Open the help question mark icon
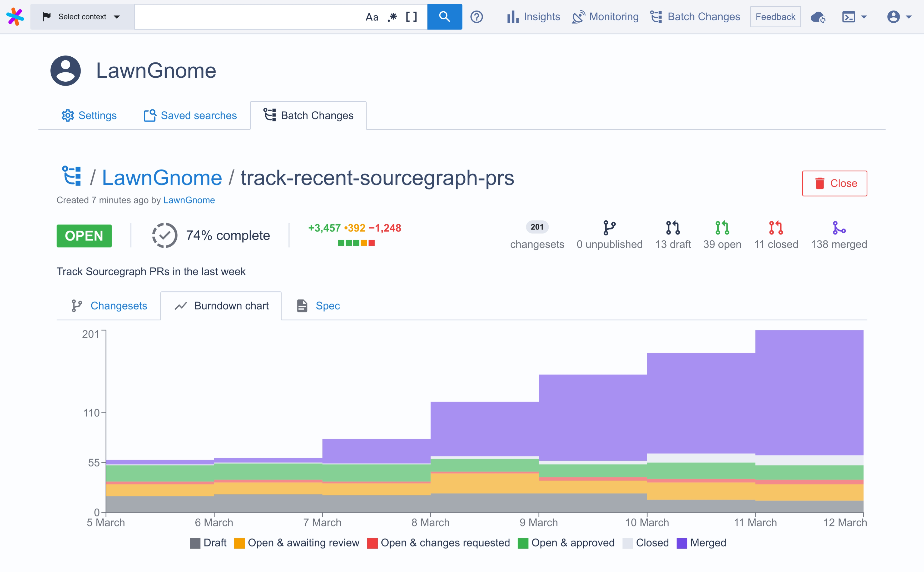The image size is (924, 572). [x=476, y=17]
